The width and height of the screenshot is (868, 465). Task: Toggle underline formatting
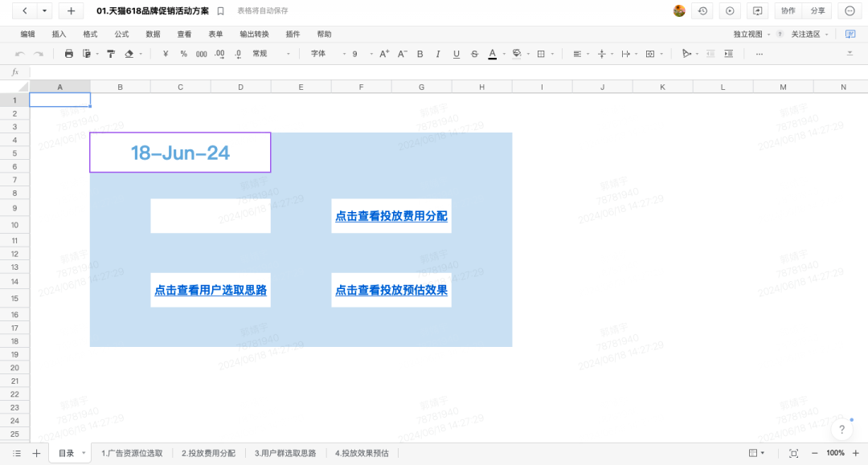pos(457,54)
